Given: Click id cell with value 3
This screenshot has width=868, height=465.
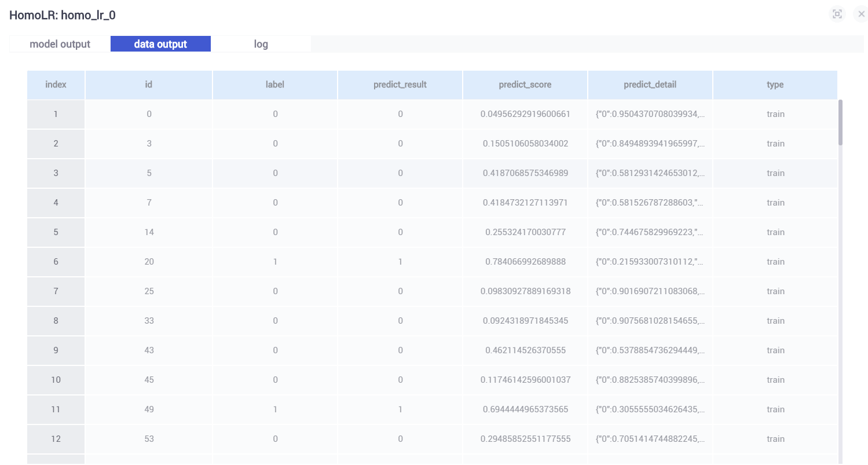Looking at the screenshot, I should pos(149,144).
